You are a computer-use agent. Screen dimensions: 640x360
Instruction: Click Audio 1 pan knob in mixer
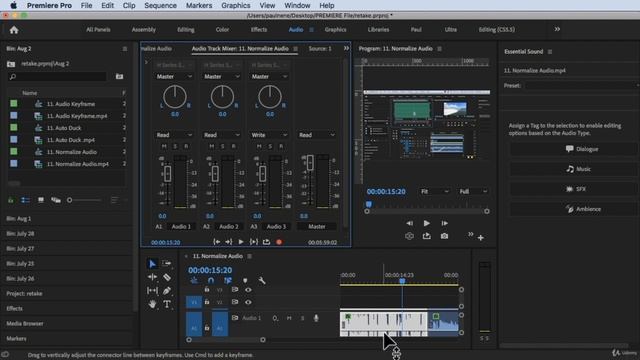coord(175,97)
